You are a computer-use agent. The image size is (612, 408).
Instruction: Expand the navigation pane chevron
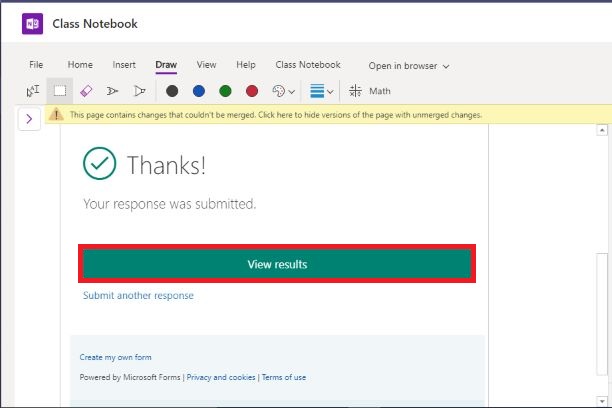tap(29, 119)
